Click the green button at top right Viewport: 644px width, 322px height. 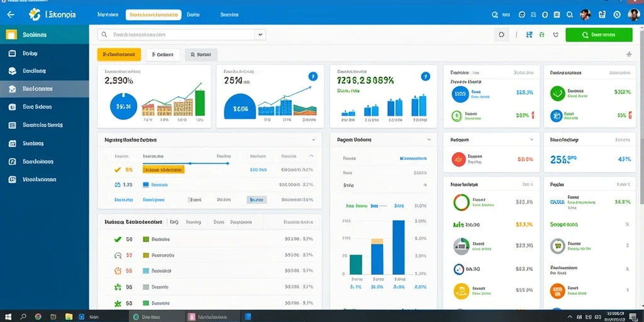pos(599,35)
